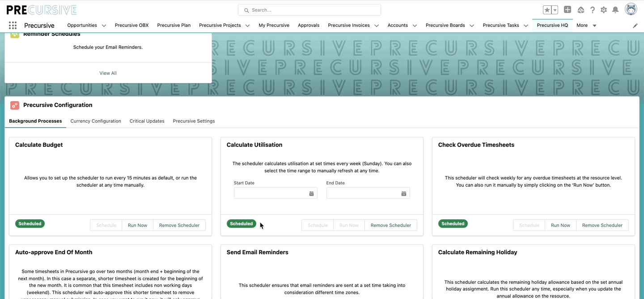
Task: Expand the Precursive Boards dropdown chevron
Action: coord(472,26)
